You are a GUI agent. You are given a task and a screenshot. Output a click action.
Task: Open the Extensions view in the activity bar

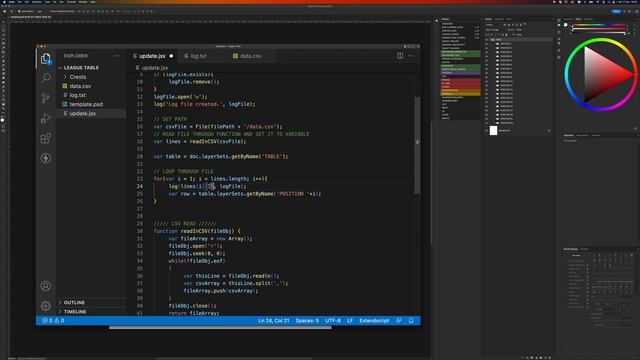pos(46,138)
